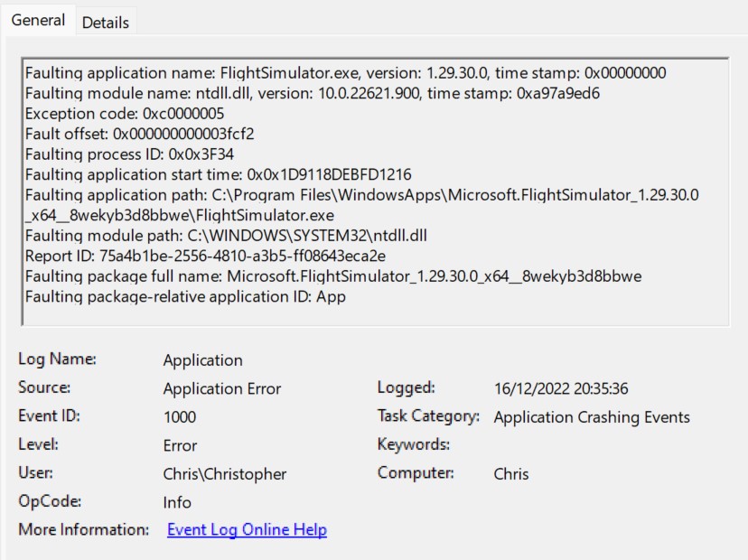Screen dimensions: 748x560
Task: Click Task Category Application Crashing Events
Action: pos(591,417)
